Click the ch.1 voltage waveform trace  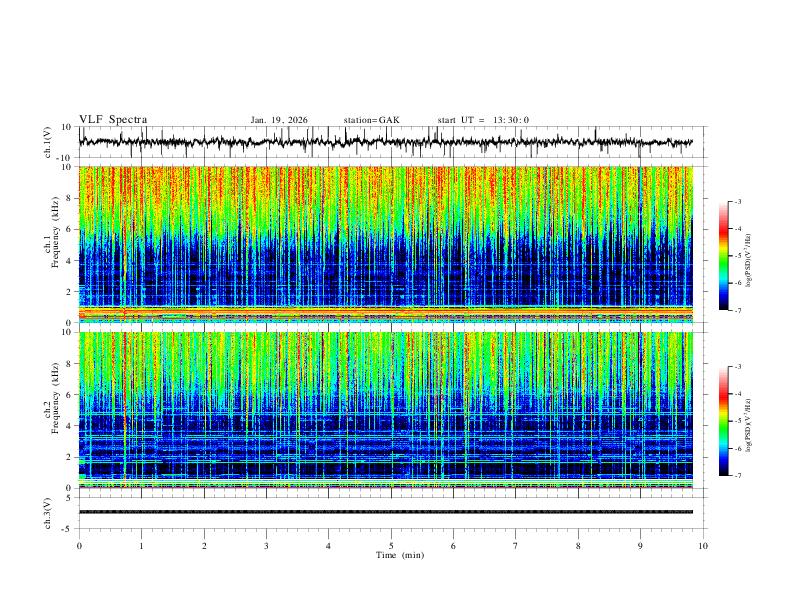click(x=385, y=142)
